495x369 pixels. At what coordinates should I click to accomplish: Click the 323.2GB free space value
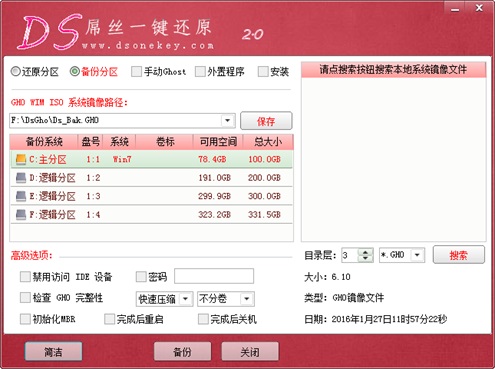point(214,214)
